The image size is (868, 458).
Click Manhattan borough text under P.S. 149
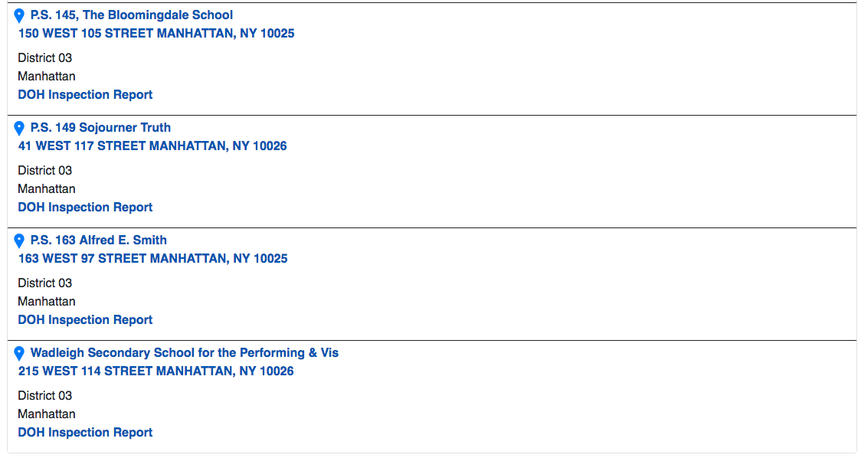coord(47,189)
